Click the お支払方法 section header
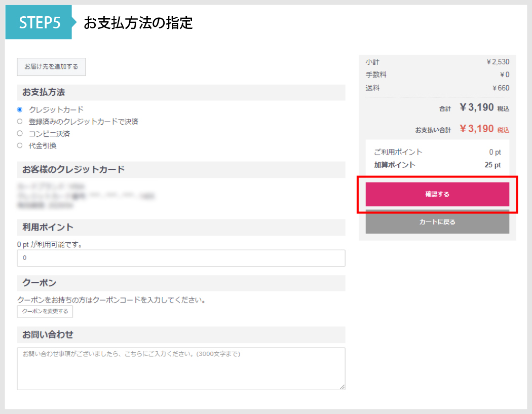 pyautogui.click(x=44, y=93)
